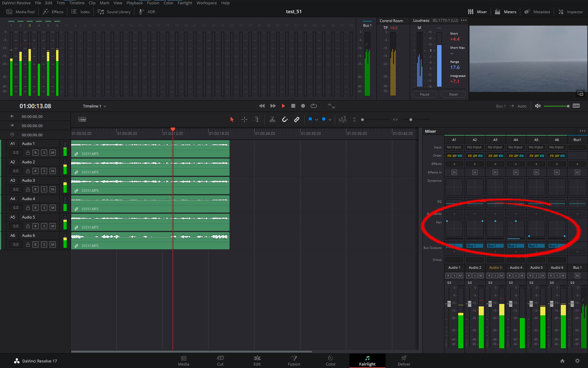Screen dimensions: 588x368
Task: Arm recording with the record button
Action: (303, 106)
